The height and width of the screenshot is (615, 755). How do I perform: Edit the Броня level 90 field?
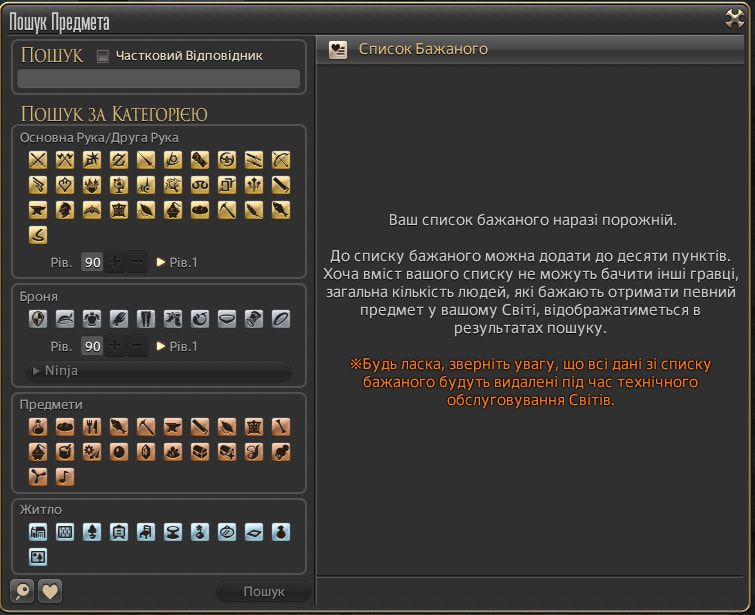pyautogui.click(x=92, y=346)
